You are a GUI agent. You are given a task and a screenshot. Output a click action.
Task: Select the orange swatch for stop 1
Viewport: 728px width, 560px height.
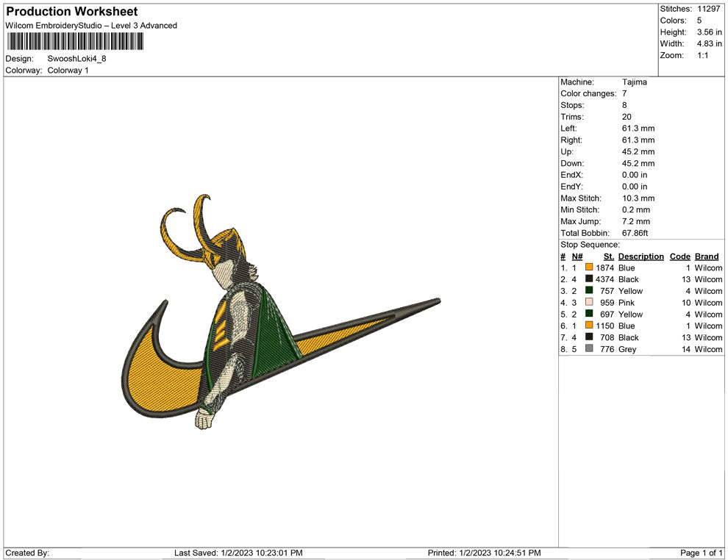tap(589, 268)
